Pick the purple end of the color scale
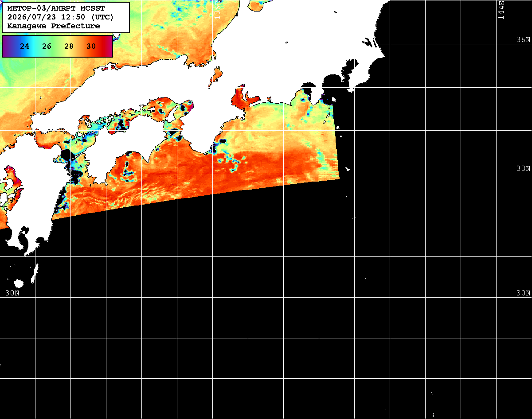532x419 pixels. [6, 46]
